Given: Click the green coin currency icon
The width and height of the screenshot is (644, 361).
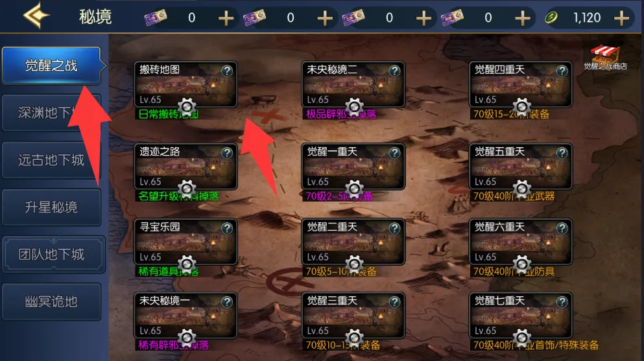Looking at the screenshot, I should coord(551,17).
